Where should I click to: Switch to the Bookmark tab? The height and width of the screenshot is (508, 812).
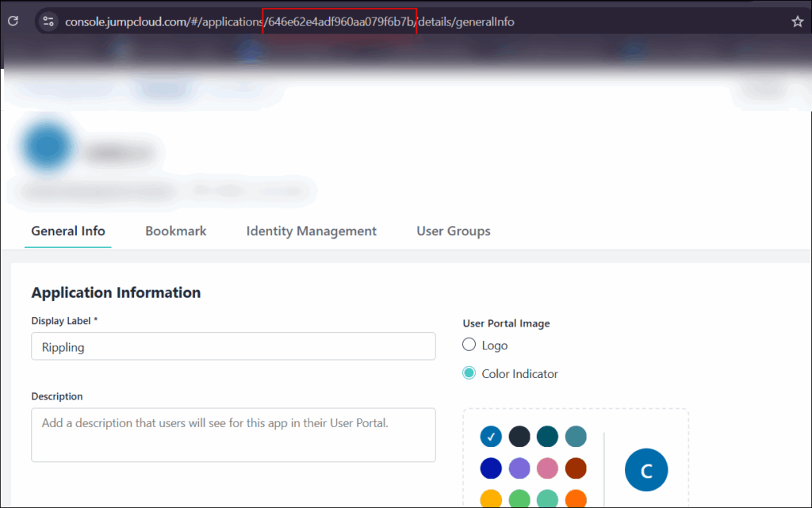[175, 231]
